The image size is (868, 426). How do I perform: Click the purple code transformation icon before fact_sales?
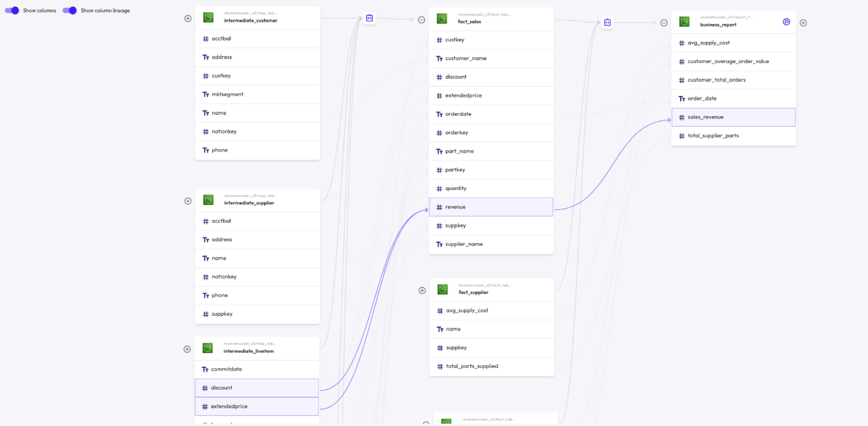tap(369, 18)
